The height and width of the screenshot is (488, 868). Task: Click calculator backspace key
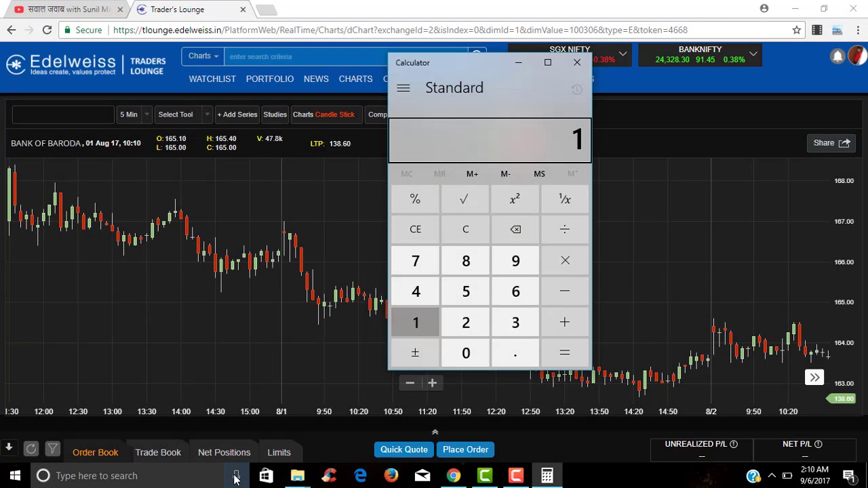[515, 229]
